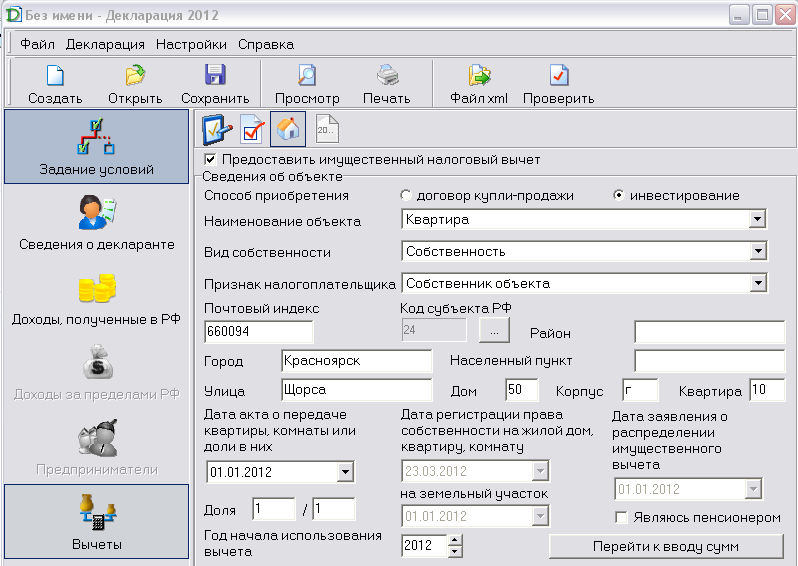Open the Настройки menu
The image size is (798, 566).
tap(191, 44)
